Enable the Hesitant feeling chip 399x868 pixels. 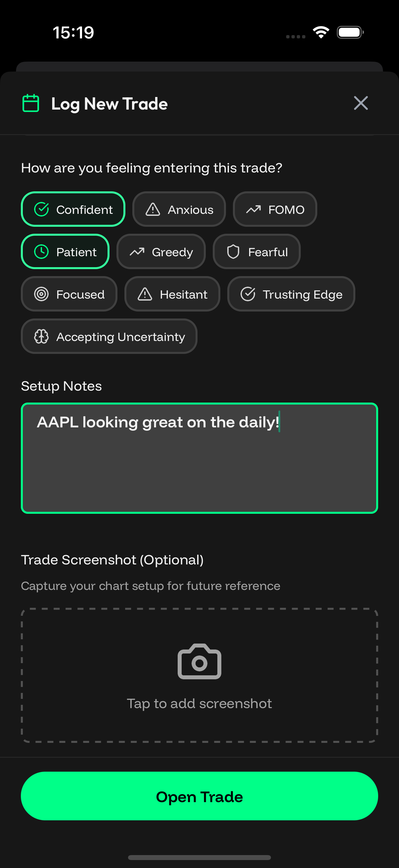click(172, 294)
